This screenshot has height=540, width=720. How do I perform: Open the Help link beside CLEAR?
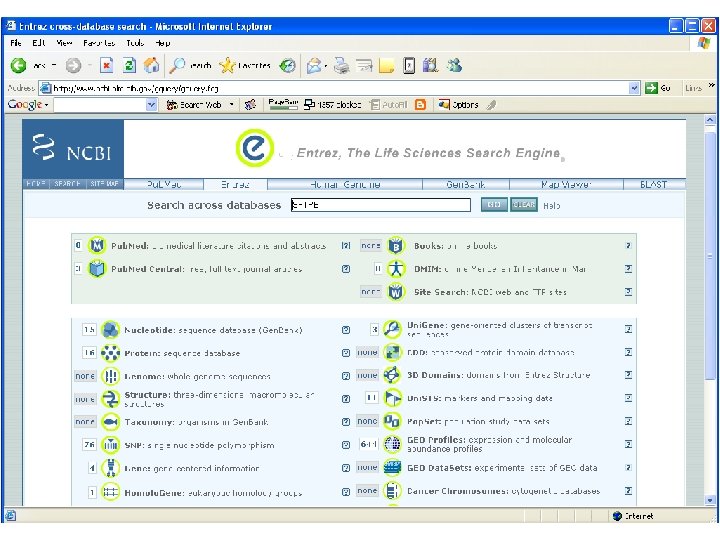(x=551, y=206)
